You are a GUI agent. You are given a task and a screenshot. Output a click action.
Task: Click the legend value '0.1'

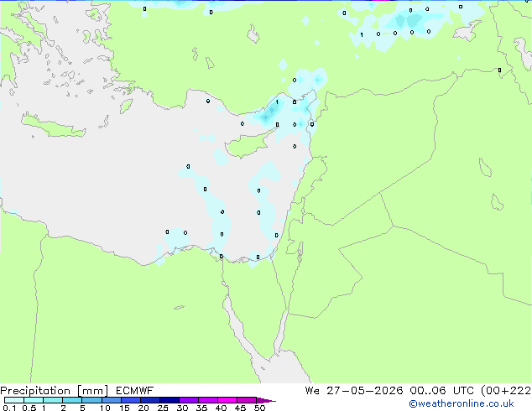pyautogui.click(x=9, y=408)
